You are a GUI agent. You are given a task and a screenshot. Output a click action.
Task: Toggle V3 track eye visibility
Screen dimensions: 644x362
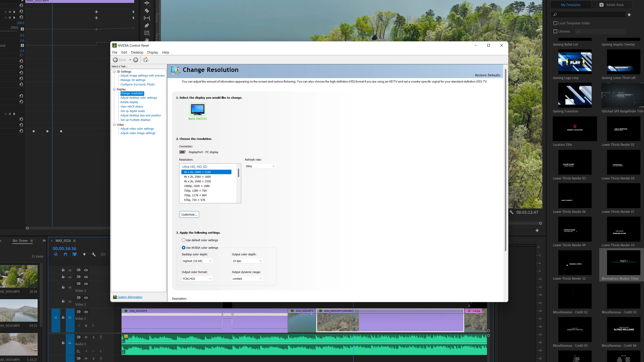coord(86,284)
